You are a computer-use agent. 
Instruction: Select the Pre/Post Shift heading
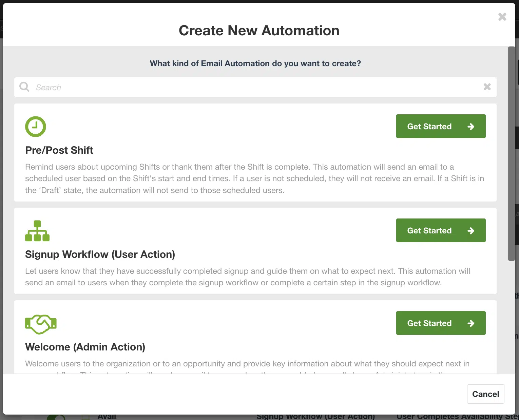point(59,150)
